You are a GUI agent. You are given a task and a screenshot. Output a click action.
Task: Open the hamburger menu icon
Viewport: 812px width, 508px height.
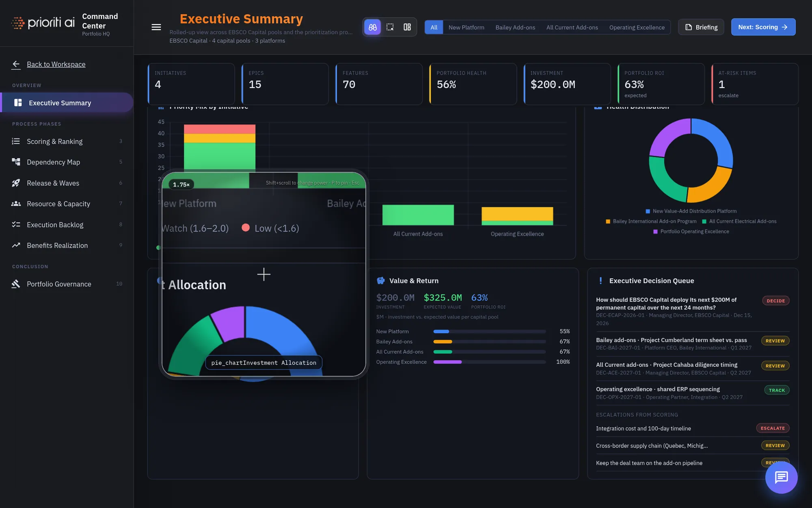pos(156,27)
